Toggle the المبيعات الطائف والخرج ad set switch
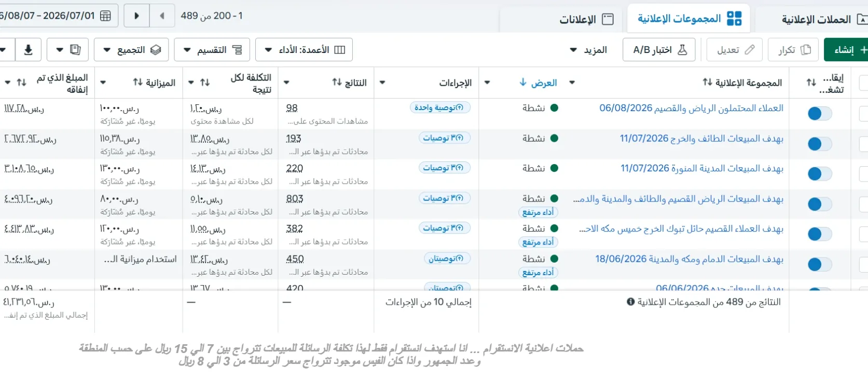 tap(820, 144)
